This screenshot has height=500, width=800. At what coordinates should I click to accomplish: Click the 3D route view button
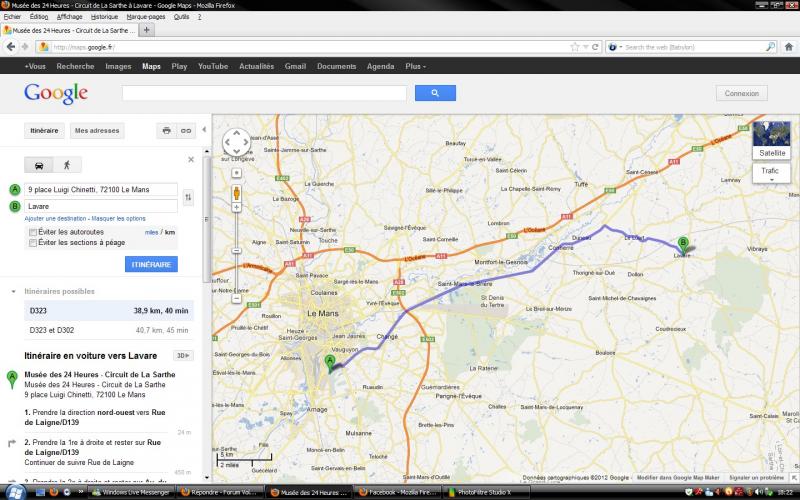tap(183, 356)
